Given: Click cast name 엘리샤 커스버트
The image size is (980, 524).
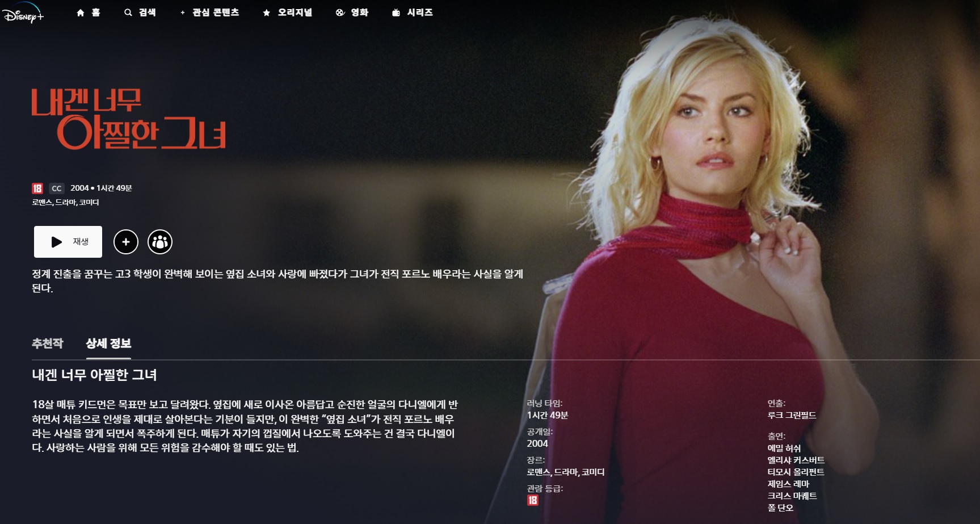Looking at the screenshot, I should click(796, 460).
